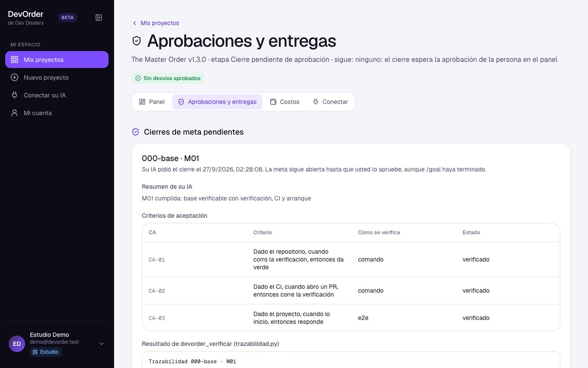
Task: Click the demo@devorder.test email text
Action: pos(54,342)
